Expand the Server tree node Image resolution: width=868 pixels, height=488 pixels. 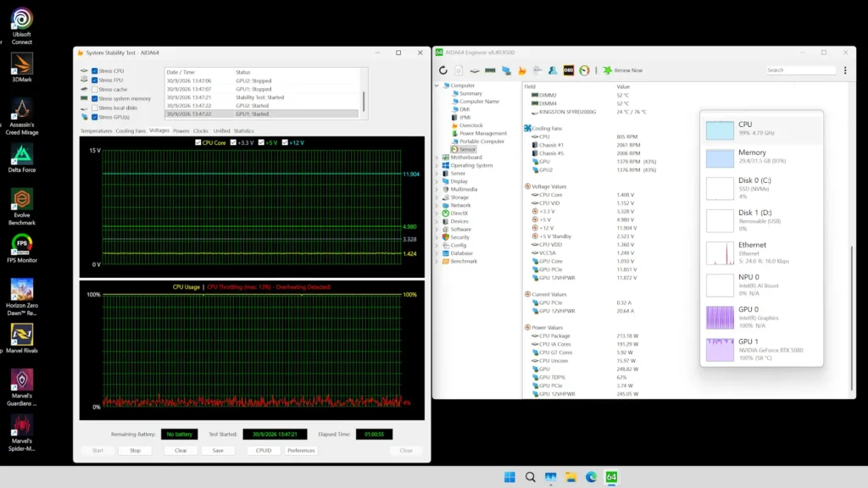437,173
